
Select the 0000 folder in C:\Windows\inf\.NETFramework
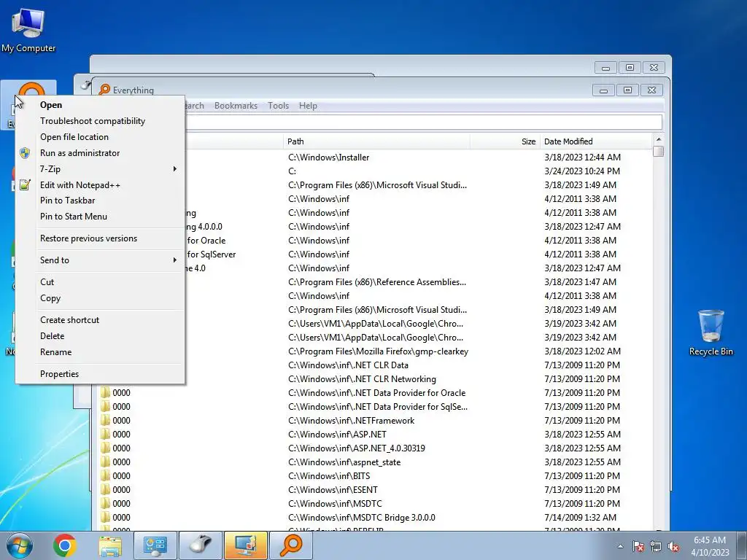pyautogui.click(x=121, y=421)
